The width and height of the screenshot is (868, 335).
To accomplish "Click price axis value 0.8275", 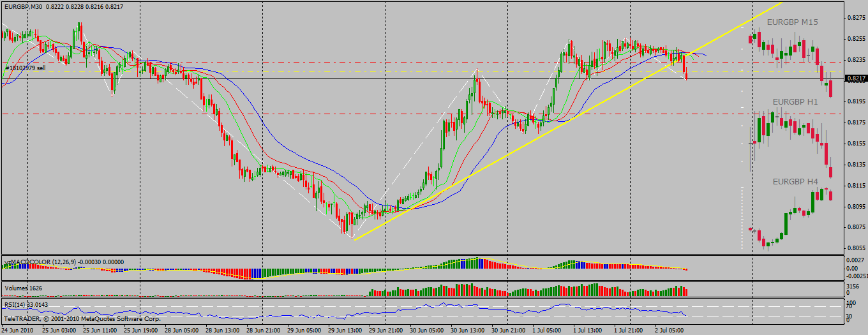I will (x=856, y=17).
